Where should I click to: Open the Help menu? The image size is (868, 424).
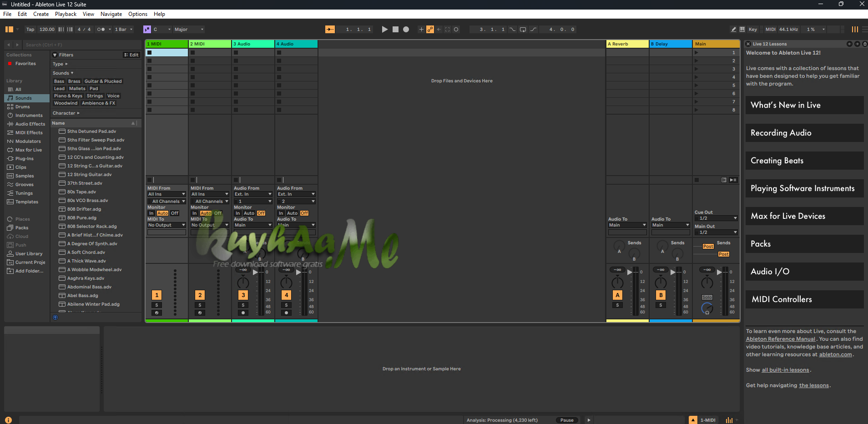pos(159,14)
